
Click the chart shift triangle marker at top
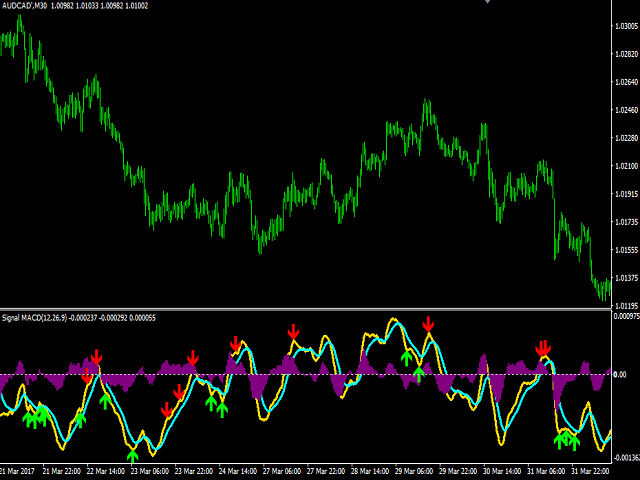point(488,3)
